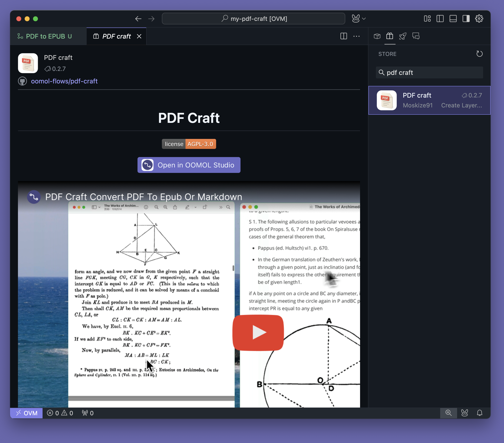Viewport: 504px width, 443px height.
Task: Switch to the PDF to EPUB tab
Action: pos(45,36)
